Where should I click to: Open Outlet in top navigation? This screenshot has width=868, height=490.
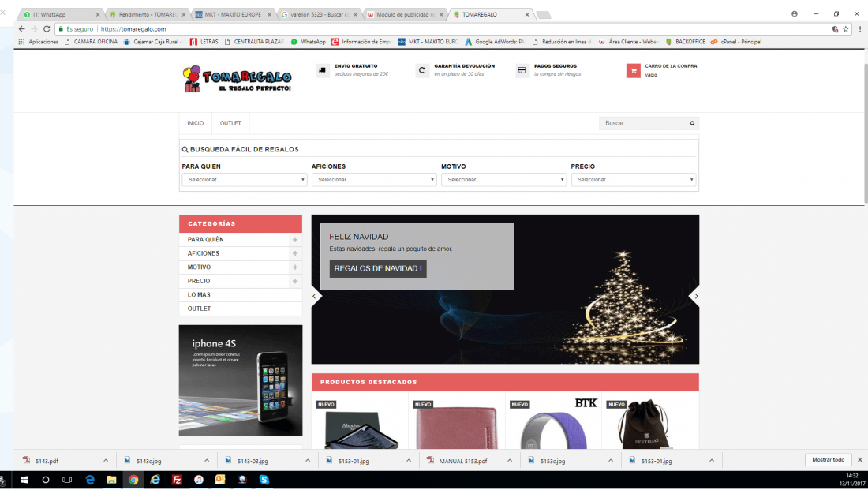coord(230,123)
